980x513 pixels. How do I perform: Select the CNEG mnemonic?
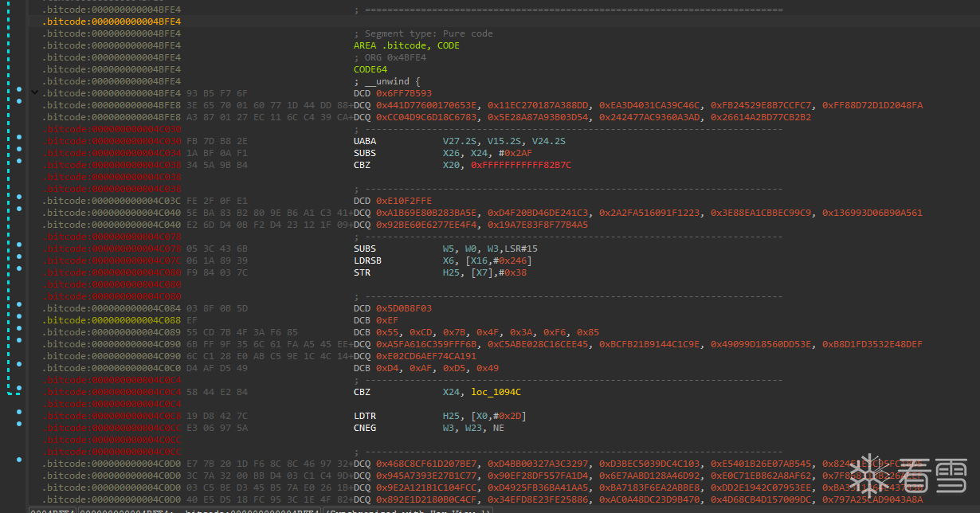coord(364,428)
